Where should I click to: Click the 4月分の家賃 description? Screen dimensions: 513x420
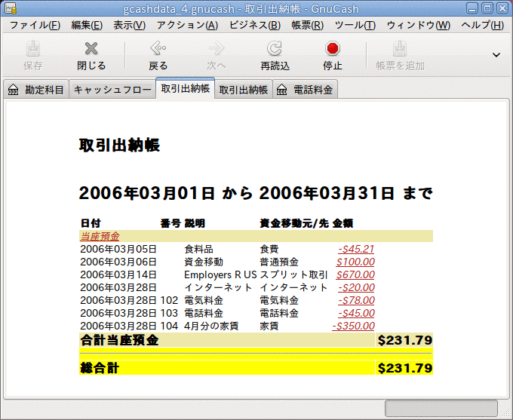pyautogui.click(x=211, y=326)
